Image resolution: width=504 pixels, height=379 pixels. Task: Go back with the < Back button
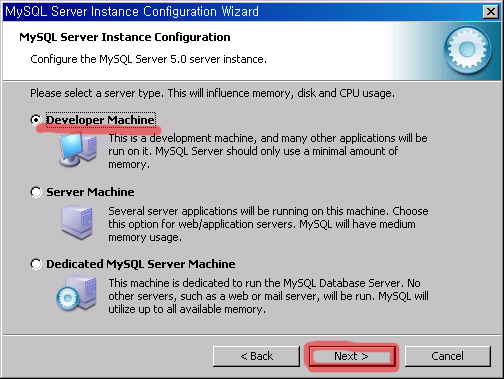[256, 356]
